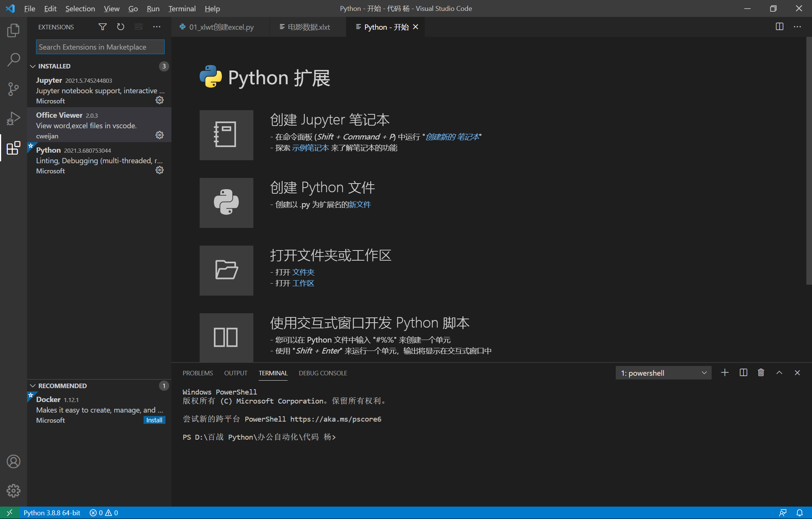This screenshot has height=519, width=812.
Task: Collapse the INSTALLED extensions section
Action: [x=99, y=66]
